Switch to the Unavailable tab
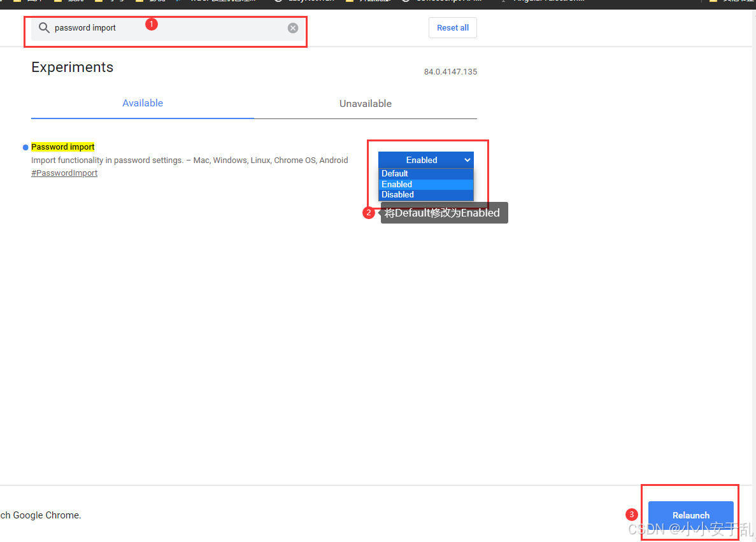756x542 pixels. pyautogui.click(x=366, y=104)
